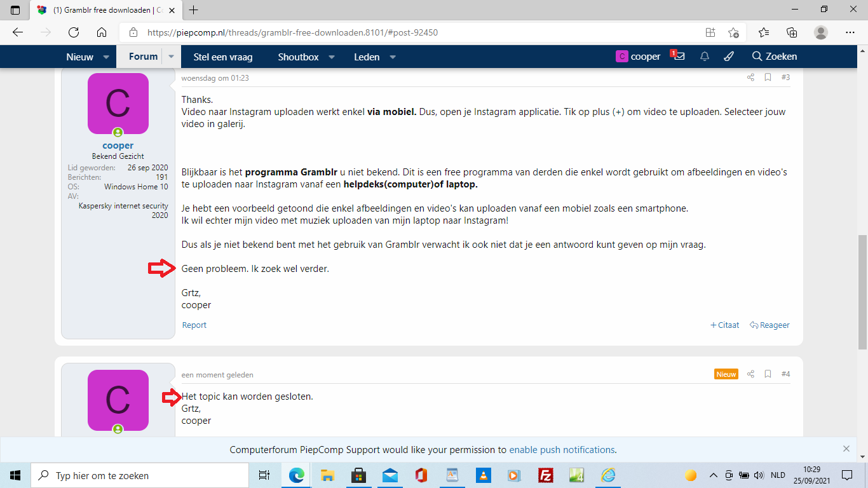Open the alerts bell in the forum header
The width and height of the screenshot is (868, 488).
click(x=705, y=57)
